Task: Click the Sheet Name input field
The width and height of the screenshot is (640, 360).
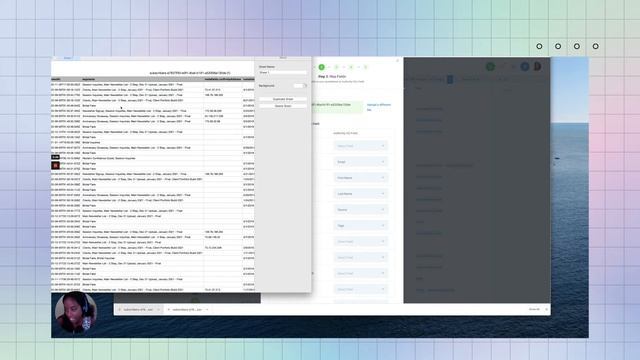Action: click(x=282, y=73)
